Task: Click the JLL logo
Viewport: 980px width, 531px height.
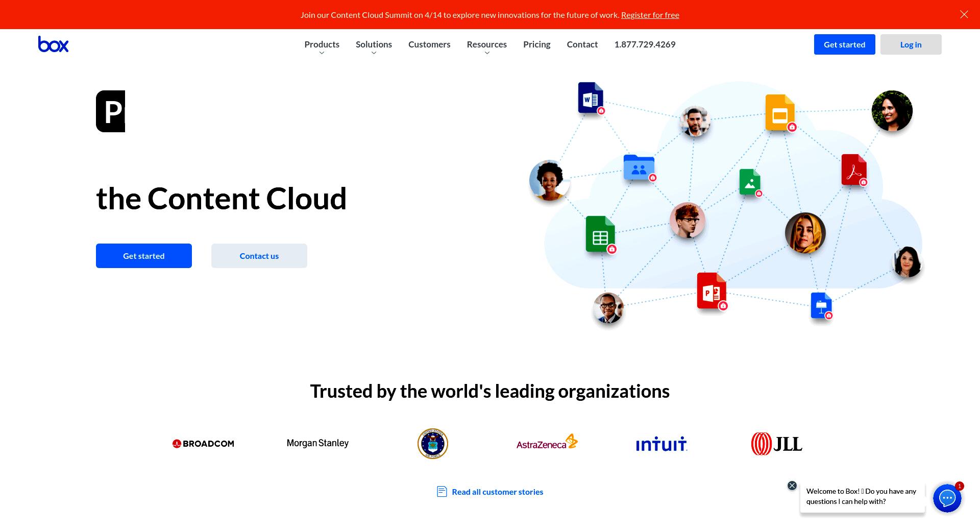Action: point(776,444)
